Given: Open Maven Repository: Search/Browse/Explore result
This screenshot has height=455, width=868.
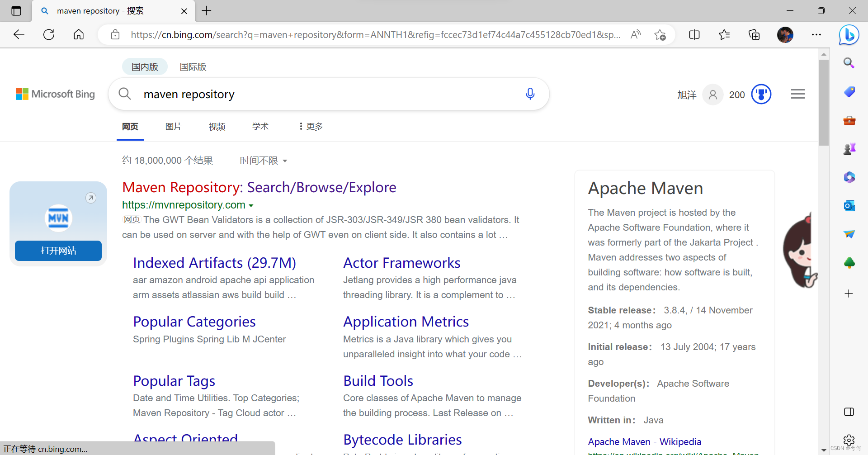Looking at the screenshot, I should point(259,187).
